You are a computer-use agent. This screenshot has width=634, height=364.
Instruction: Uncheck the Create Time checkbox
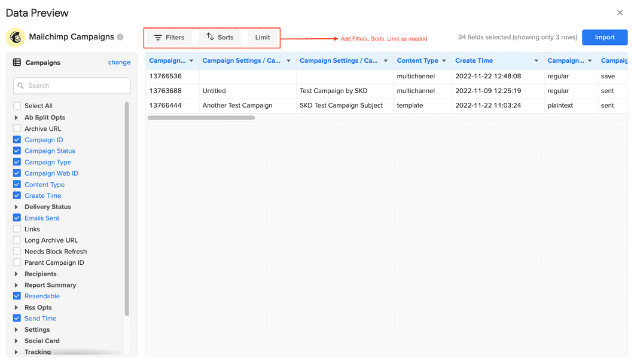pos(17,195)
